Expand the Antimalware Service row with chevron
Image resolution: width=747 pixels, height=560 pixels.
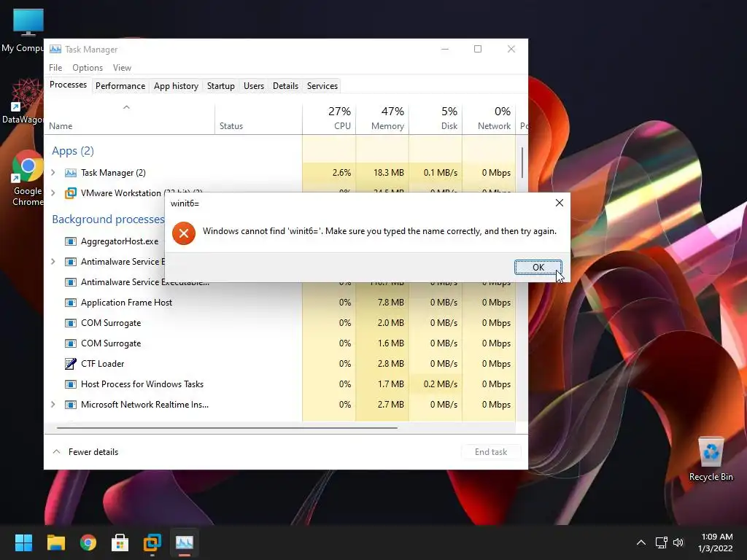tap(53, 262)
